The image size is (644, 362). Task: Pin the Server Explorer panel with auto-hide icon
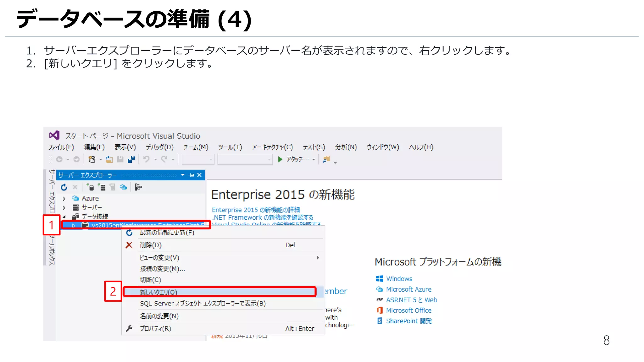coord(191,175)
